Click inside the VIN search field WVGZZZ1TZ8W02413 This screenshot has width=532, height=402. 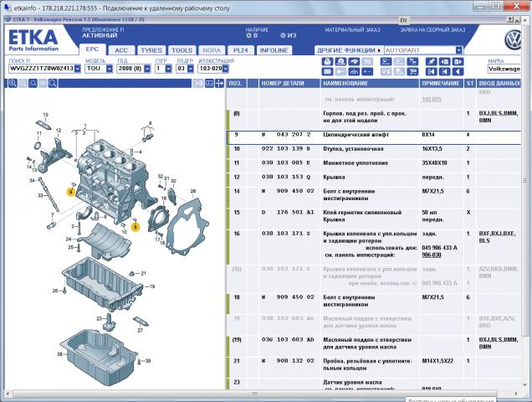click(x=41, y=69)
